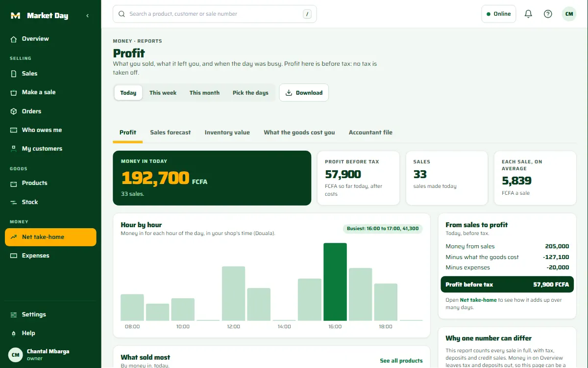588x368 pixels.
Task: Open notifications bell
Action: point(528,14)
